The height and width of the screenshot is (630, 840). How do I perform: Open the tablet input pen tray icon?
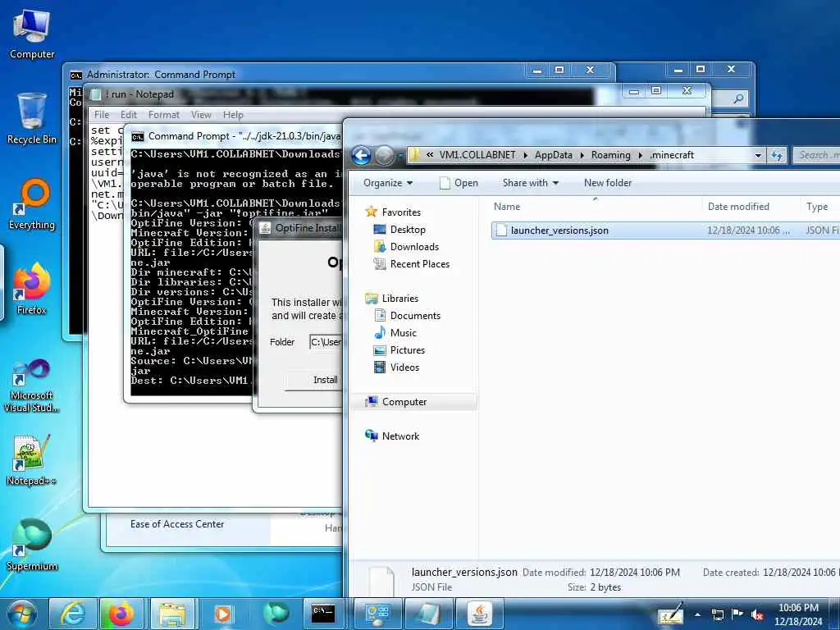tap(671, 614)
